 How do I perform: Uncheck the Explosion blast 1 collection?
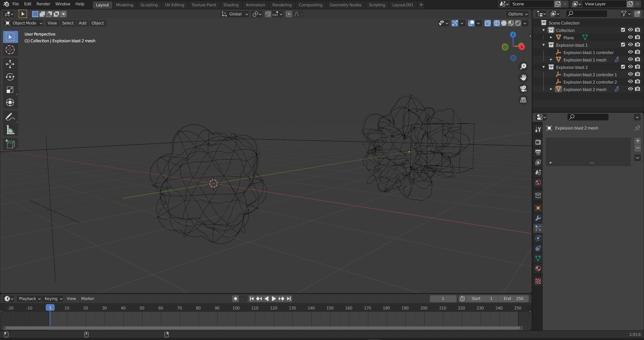click(623, 45)
